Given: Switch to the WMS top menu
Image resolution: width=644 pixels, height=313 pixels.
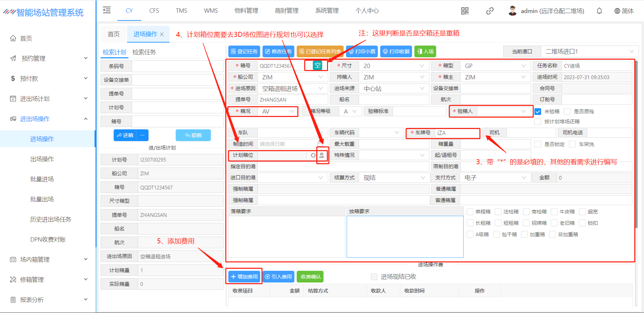Looking at the screenshot, I should coord(211,11).
